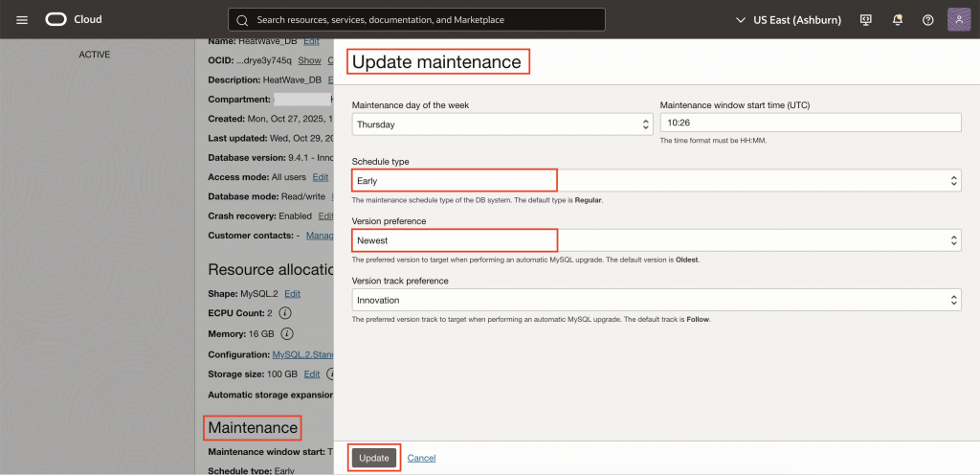
Task: Edit the Shape
Action: [x=293, y=293]
